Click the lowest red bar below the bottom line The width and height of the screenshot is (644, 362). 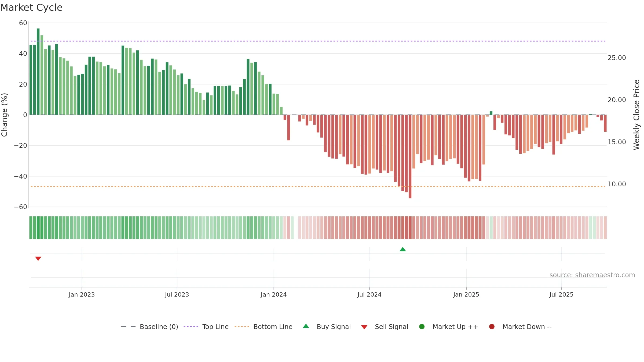coord(410,157)
